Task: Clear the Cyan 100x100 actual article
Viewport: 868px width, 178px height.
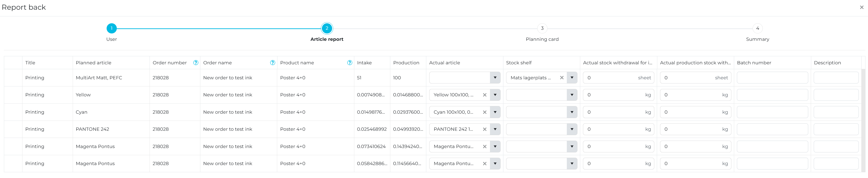Action: point(485,112)
